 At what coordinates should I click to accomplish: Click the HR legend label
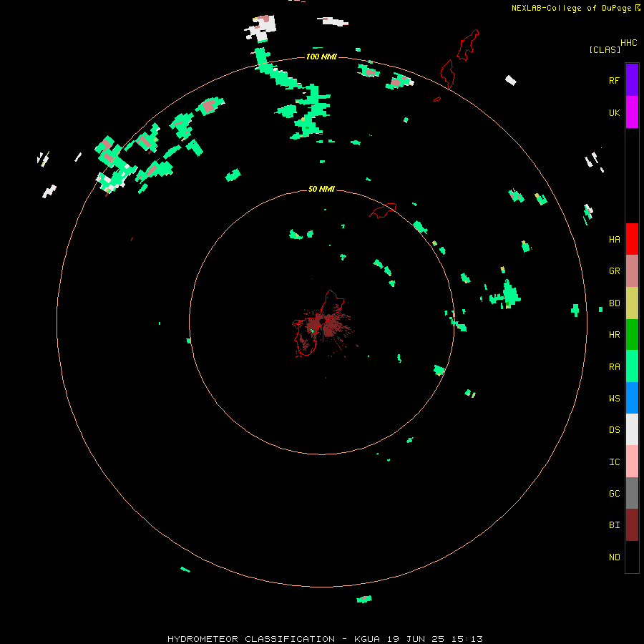click(614, 334)
